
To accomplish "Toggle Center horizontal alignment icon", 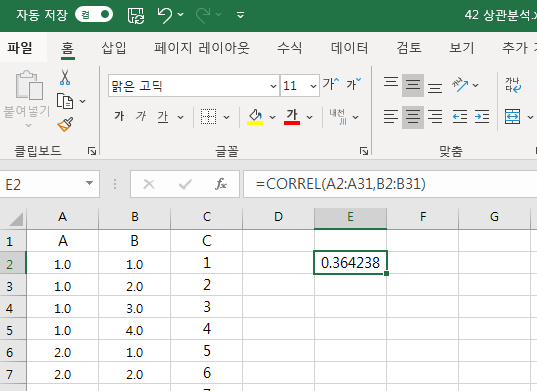I will 413,117.
